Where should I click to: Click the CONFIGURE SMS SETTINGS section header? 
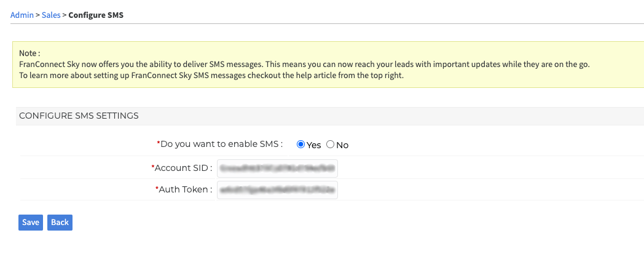point(79,116)
